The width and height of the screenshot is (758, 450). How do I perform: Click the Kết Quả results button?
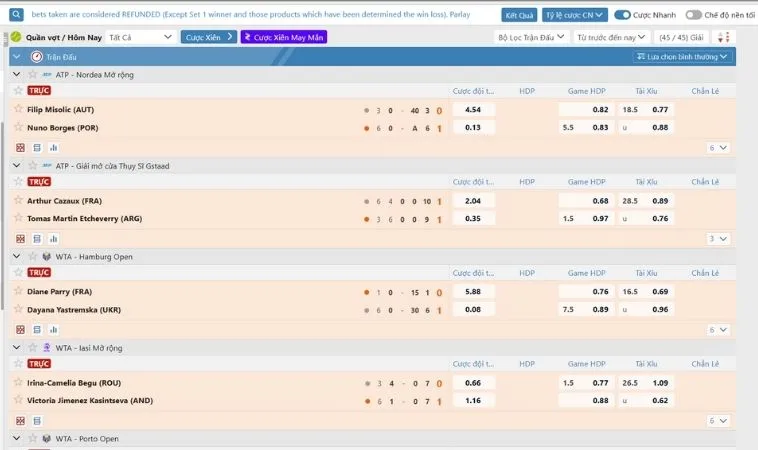click(519, 16)
